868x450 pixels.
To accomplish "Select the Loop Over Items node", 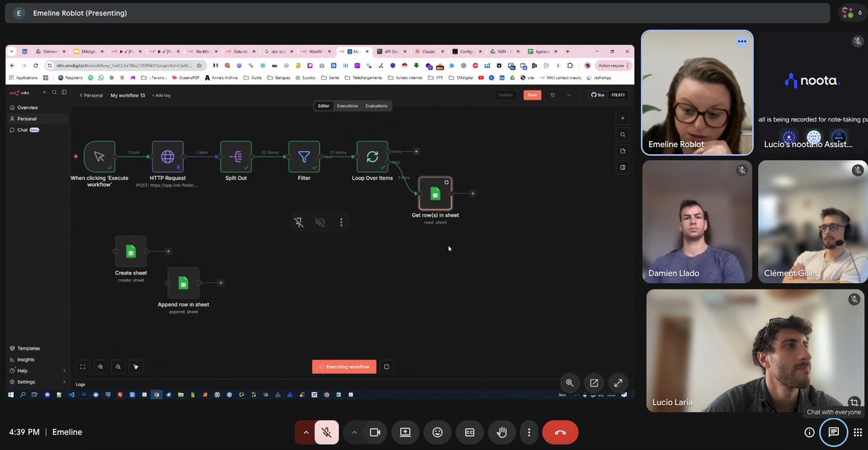I will 372,156.
